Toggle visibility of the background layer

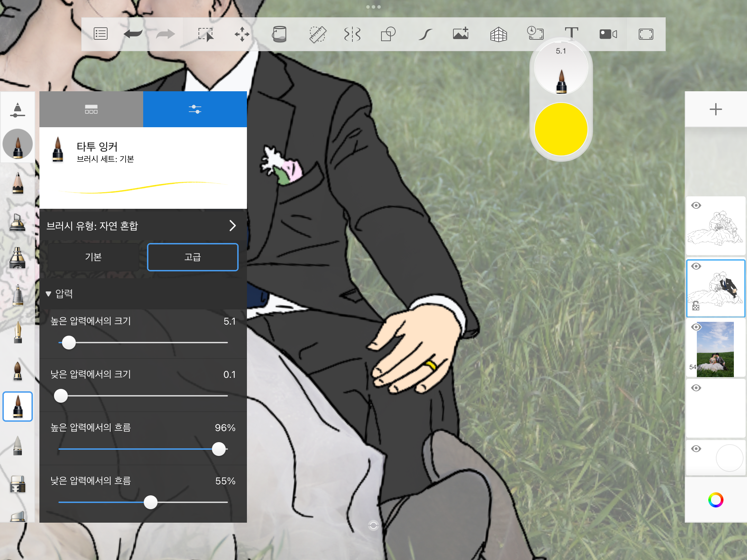tap(696, 449)
